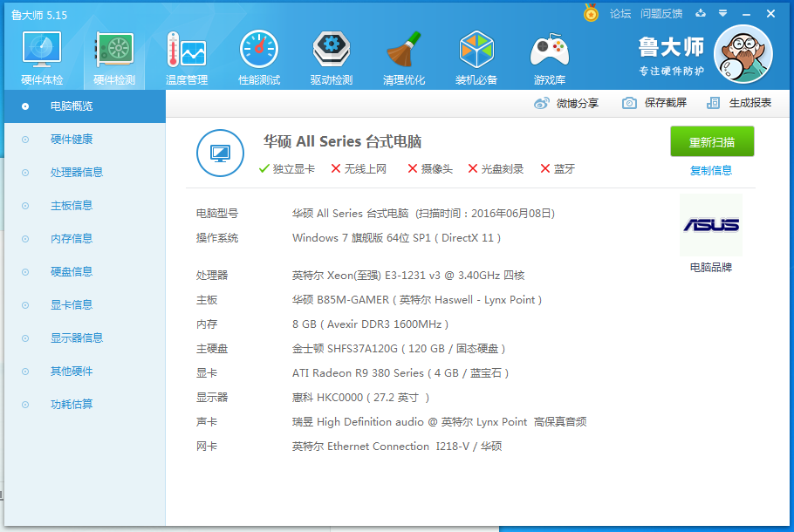Select 其他硬件 in sidebar

pyautogui.click(x=86, y=372)
